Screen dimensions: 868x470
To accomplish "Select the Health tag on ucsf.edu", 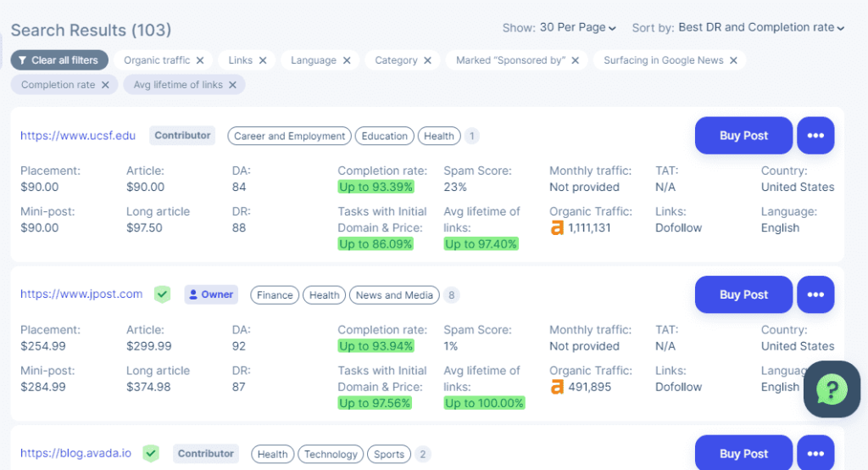I will point(439,136).
